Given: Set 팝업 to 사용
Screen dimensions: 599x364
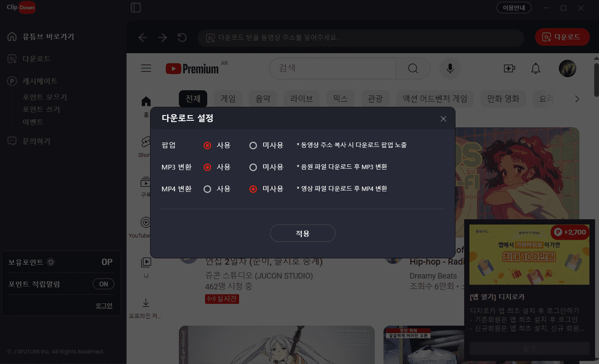Looking at the screenshot, I should (x=207, y=145).
